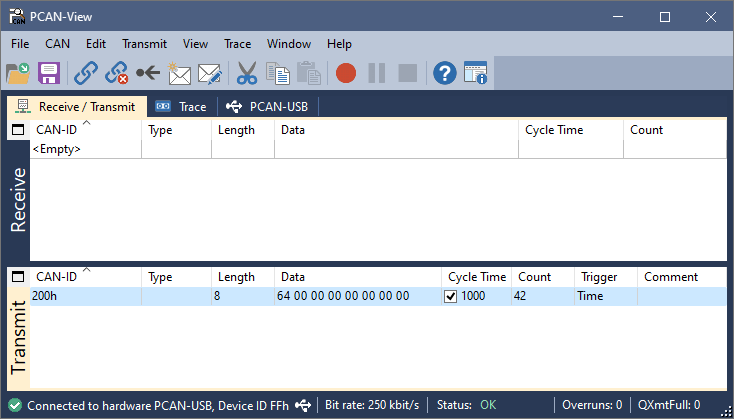Image resolution: width=734 pixels, height=419 pixels.
Task: Sort Transmit list by CAN-ID column header
Action: (86, 277)
